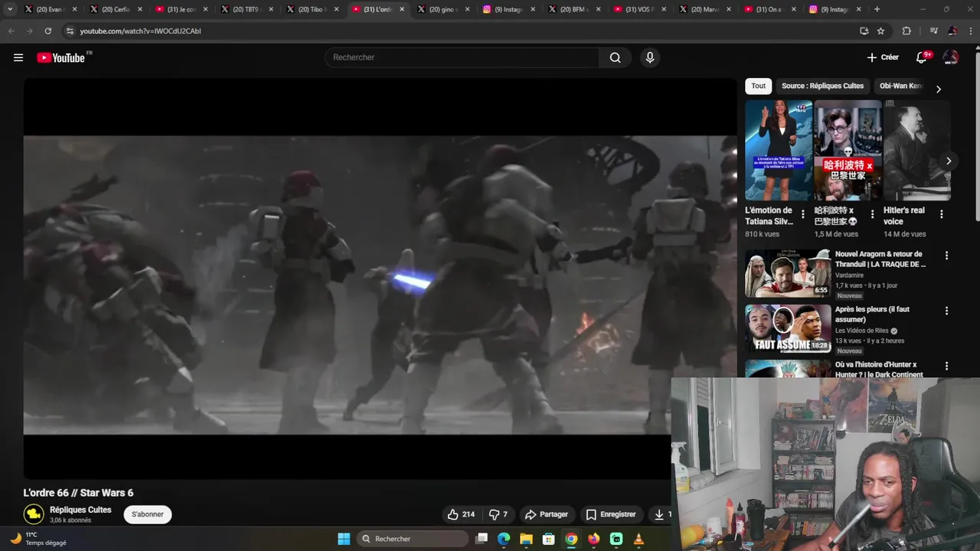Close the (31) L'ordre active tab

coord(402,9)
